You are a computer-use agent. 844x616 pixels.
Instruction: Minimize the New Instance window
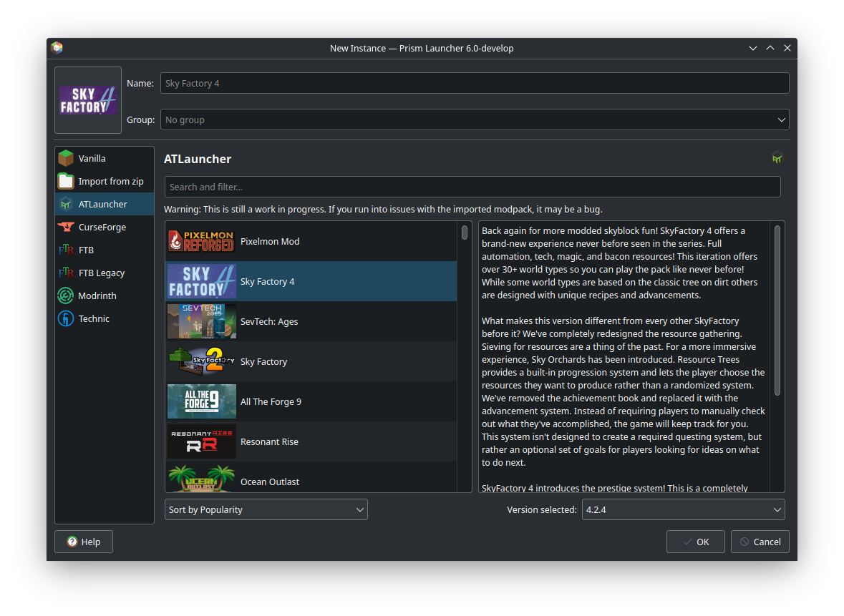point(753,48)
